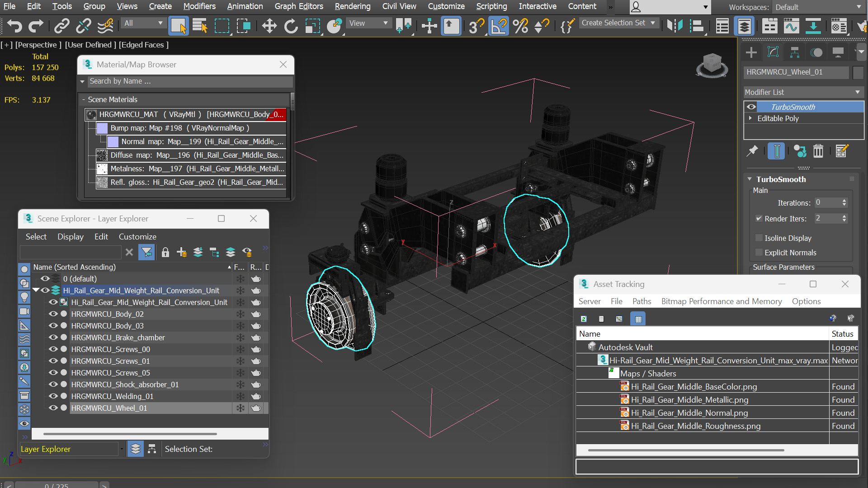Screen dimensions: 868x488
Task: Choose the Select and Move tool
Action: pos(269,26)
